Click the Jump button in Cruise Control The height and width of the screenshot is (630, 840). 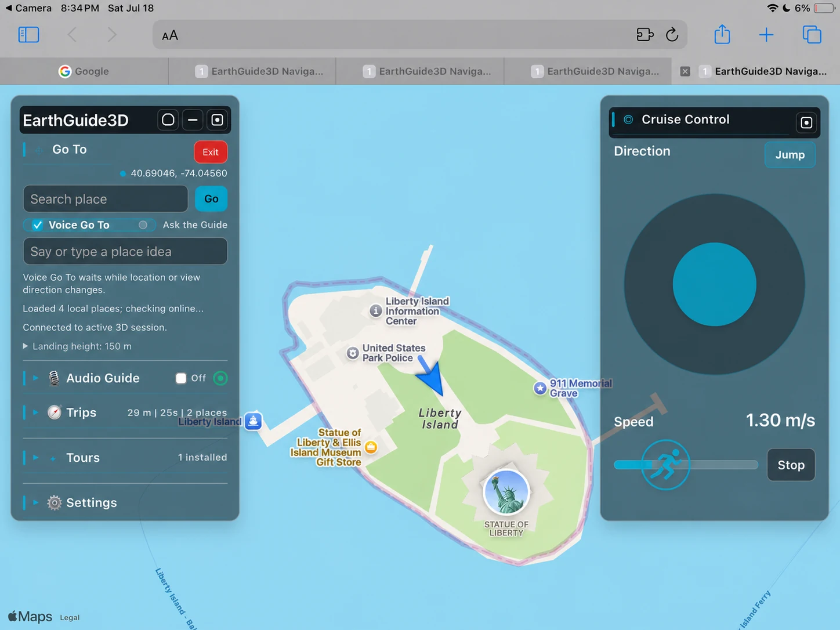tap(790, 155)
